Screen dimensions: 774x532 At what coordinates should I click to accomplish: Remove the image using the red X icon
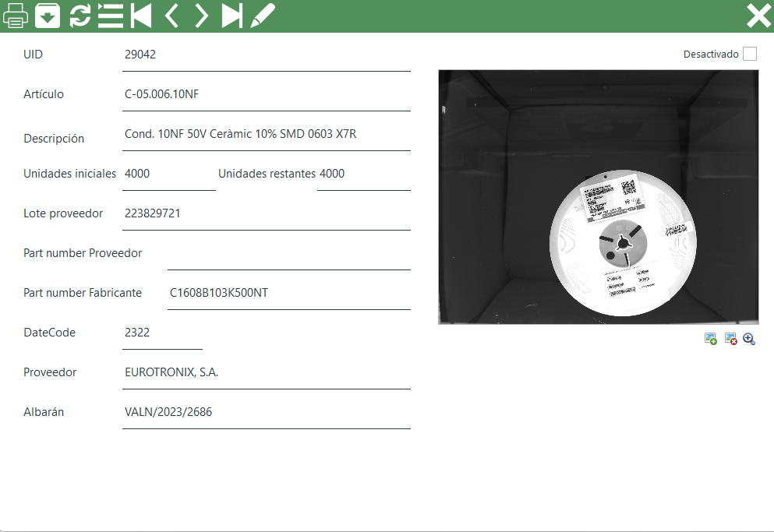(x=730, y=339)
